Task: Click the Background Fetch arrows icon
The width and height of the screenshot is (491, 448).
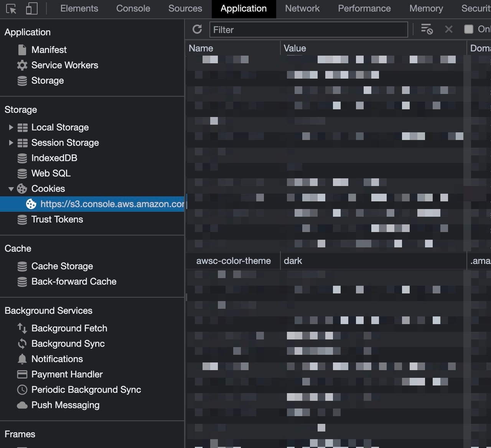Action: point(22,328)
